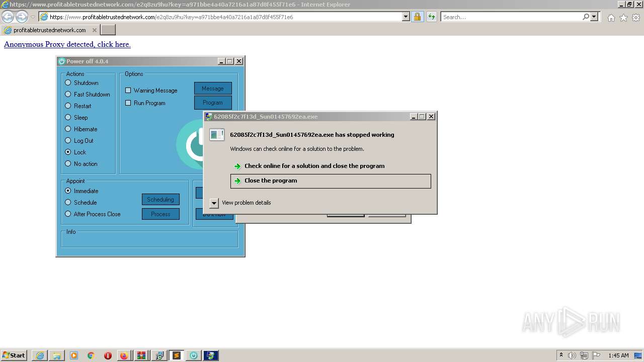Switch to Power off app in taskbar

[193, 355]
